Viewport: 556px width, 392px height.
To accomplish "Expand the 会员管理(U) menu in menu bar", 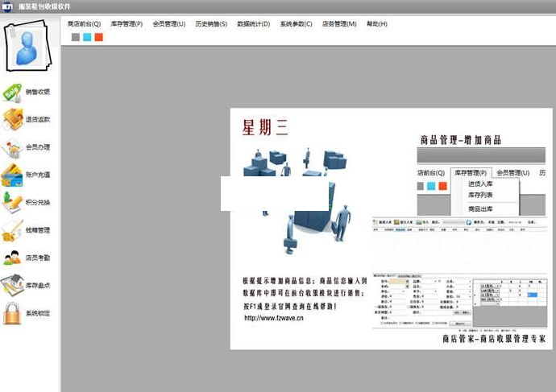I will (169, 24).
